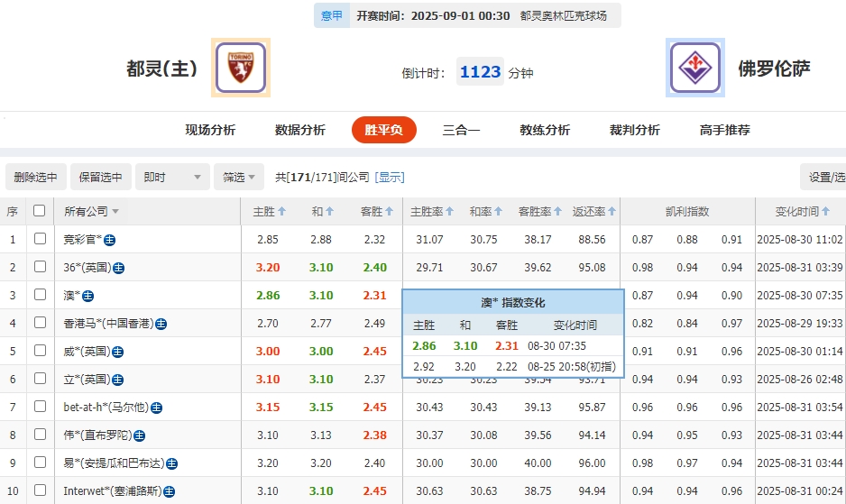Toggle the select-all checkbox in table header
This screenshot has height=504, width=846.
[39, 211]
